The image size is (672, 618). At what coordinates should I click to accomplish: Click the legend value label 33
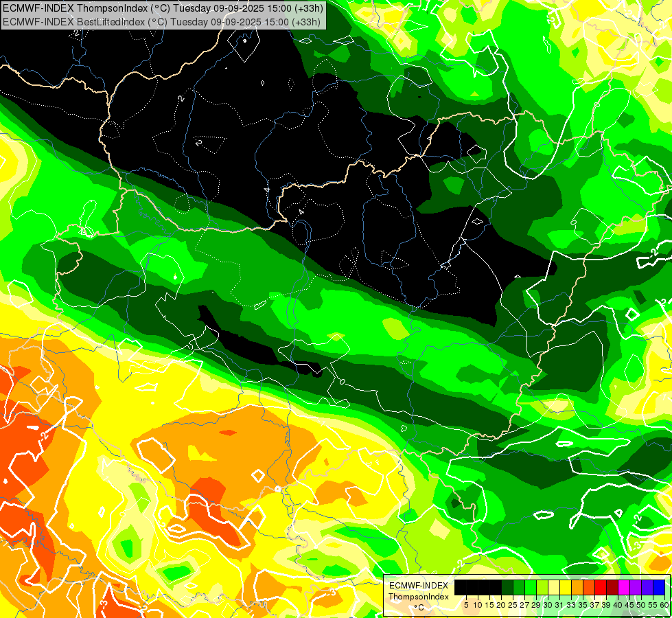571,605
